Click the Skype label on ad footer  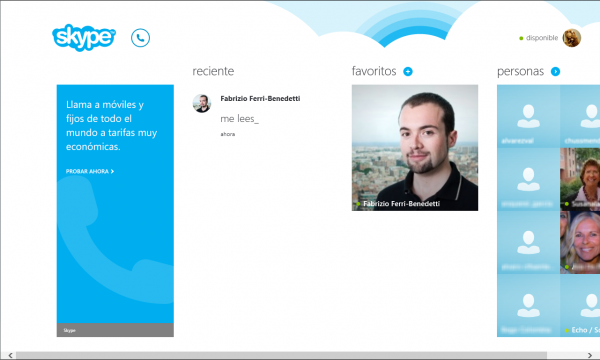[x=69, y=330]
